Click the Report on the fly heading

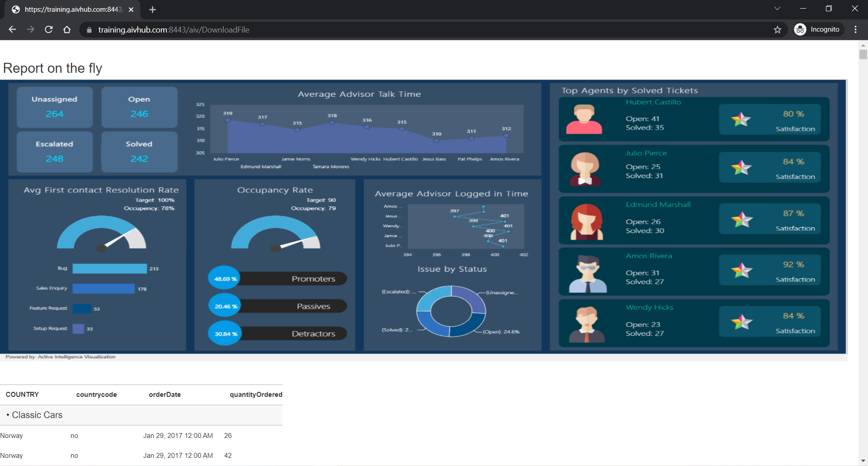click(x=52, y=68)
